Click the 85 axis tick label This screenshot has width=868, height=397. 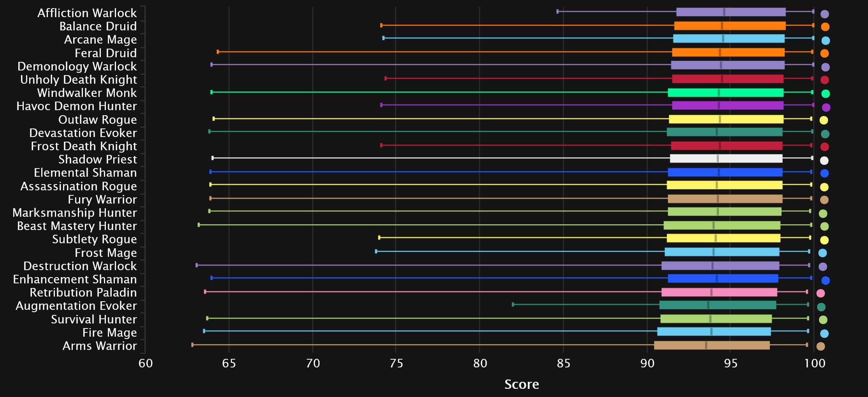click(x=563, y=364)
